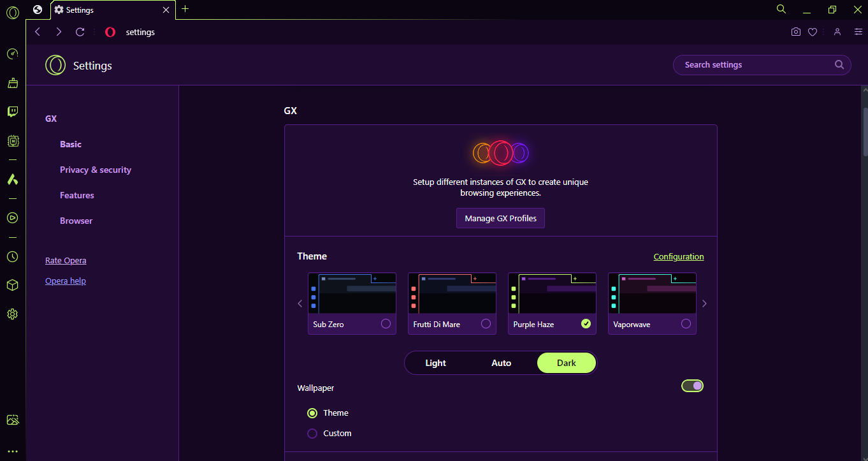Open the wallpaper gallery icon in sidebar
This screenshot has height=461, width=868.
coord(12,420)
